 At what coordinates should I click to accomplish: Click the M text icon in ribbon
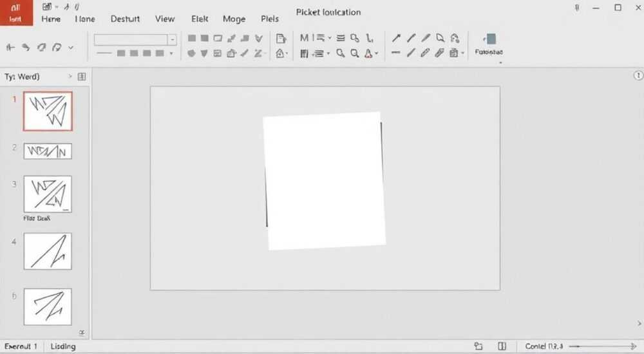click(x=304, y=38)
